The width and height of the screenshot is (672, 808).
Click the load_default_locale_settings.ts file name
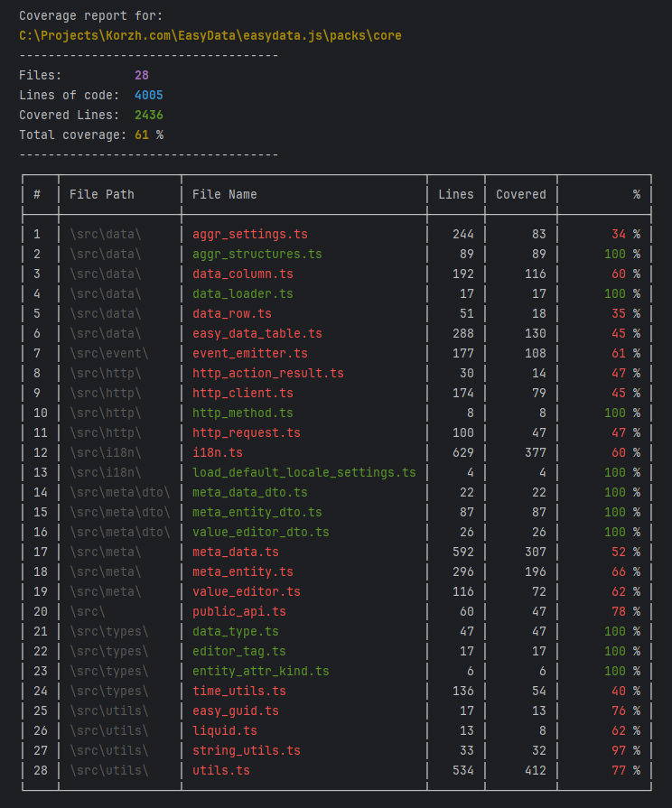304,472
